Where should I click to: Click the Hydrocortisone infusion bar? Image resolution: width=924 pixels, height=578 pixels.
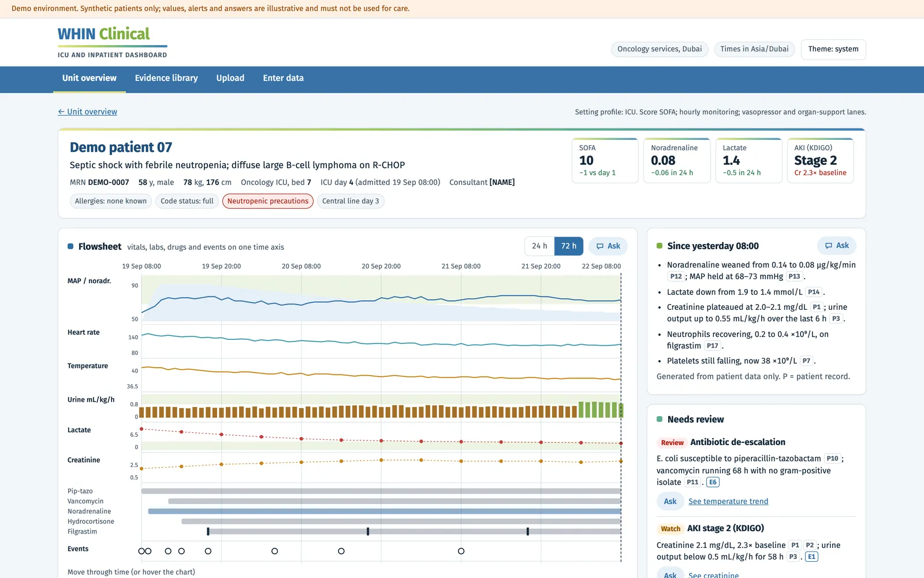(401, 521)
